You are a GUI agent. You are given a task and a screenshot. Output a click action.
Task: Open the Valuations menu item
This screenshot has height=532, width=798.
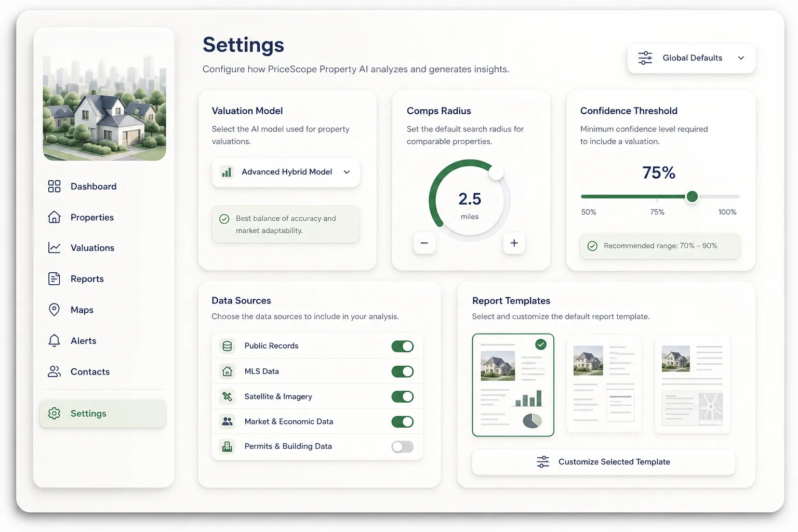point(103,248)
